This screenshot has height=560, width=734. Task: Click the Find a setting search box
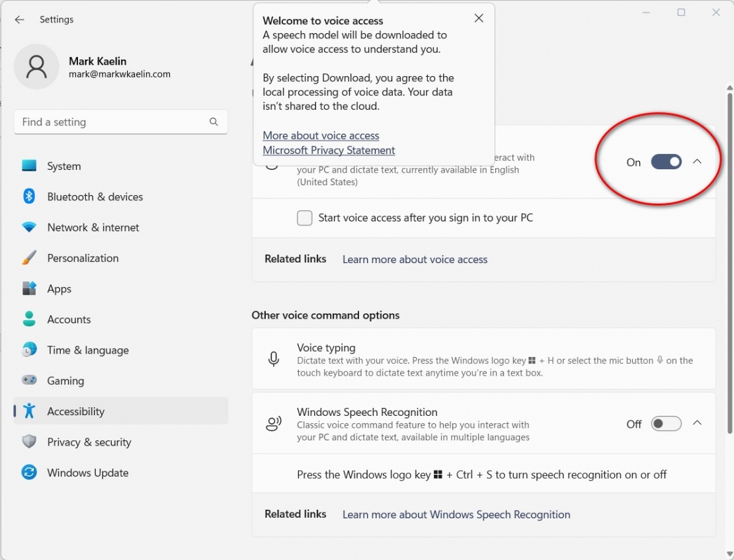[121, 122]
